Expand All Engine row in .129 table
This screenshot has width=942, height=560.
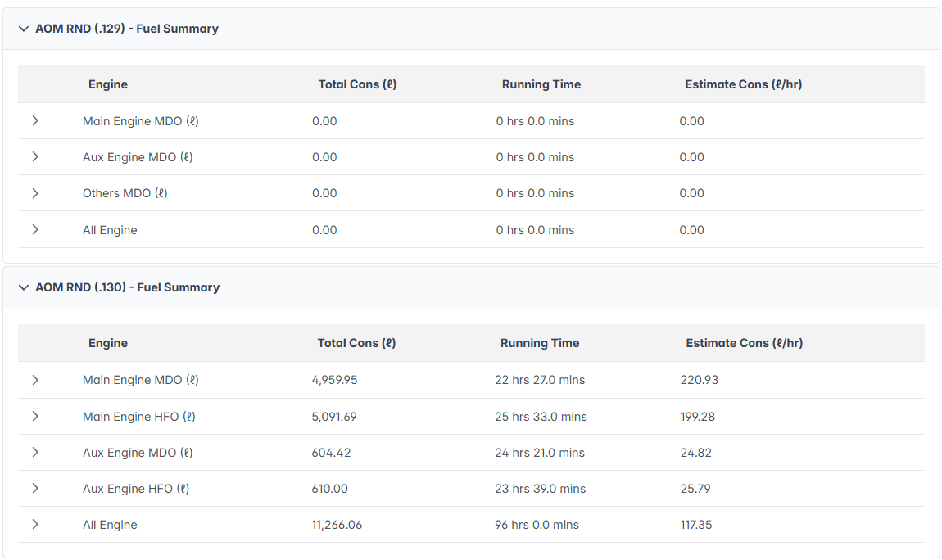[35, 230]
